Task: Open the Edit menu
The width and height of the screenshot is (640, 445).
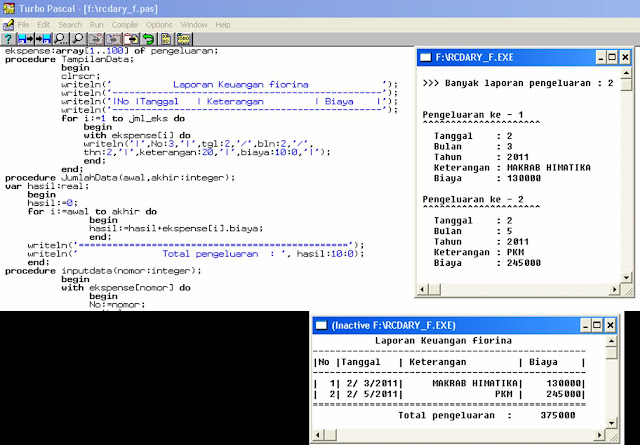Action: coord(43,25)
